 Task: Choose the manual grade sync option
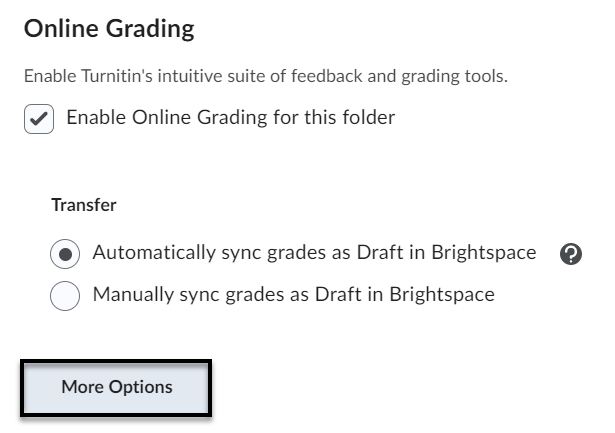coord(65,296)
